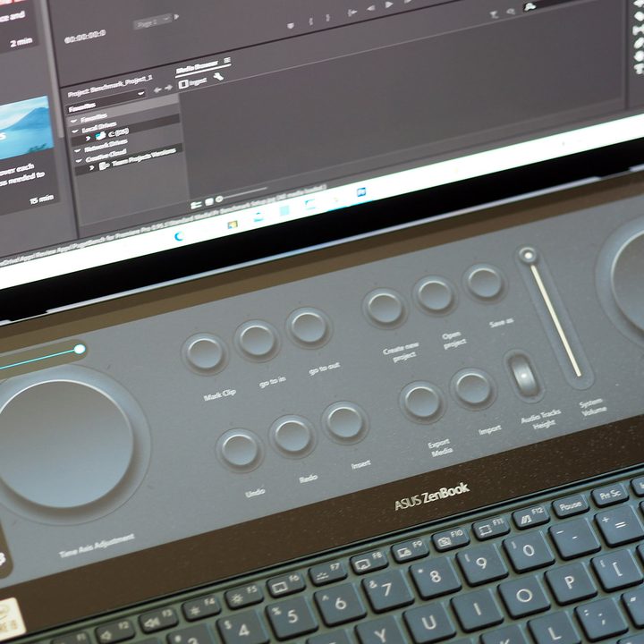Viewport: 644px width, 644px height.
Task: Tap the go to in button
Action: tap(257, 339)
